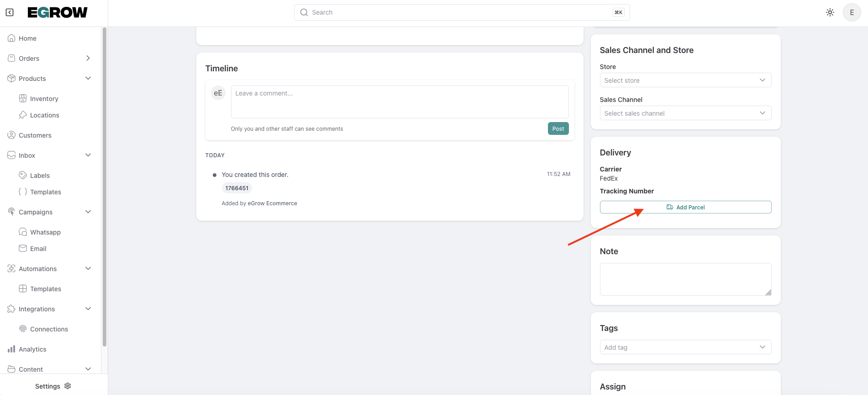The image size is (868, 395).
Task: Open Settings via the gear icon
Action: pos(68,386)
